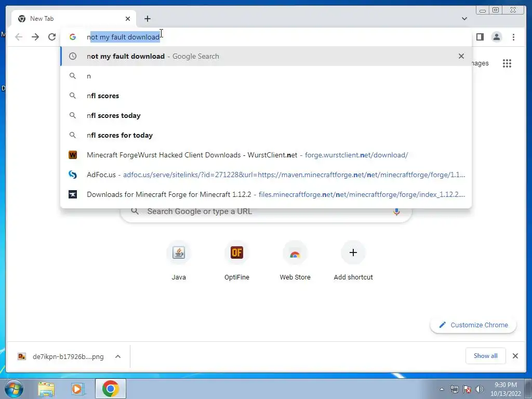The image size is (532, 399).
Task: Click the Add shortcut button
Action: (353, 261)
